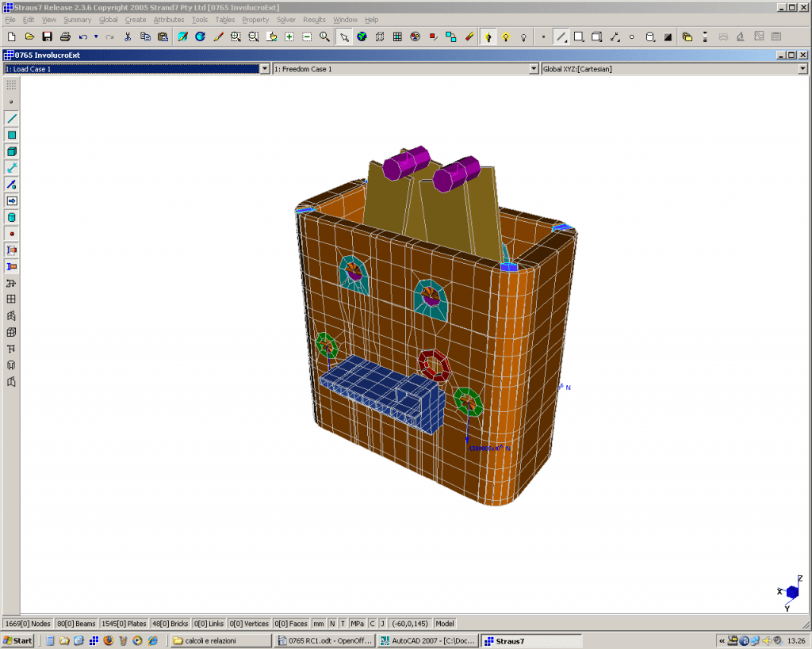Select the beam (diagonal line) tool in sidebar
812x649 pixels.
[11, 118]
